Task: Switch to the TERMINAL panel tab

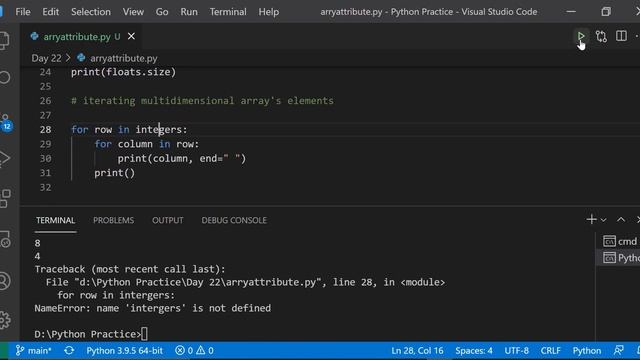Action: [x=56, y=220]
